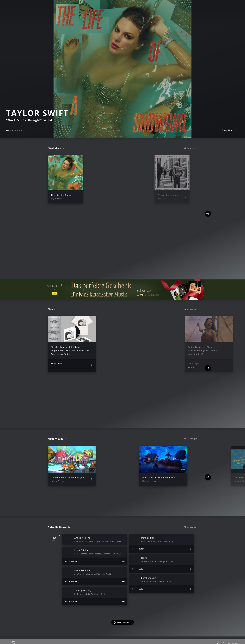Select first (active) hero slider dot
Viewport: 245px width, 644px height.
point(7,130)
